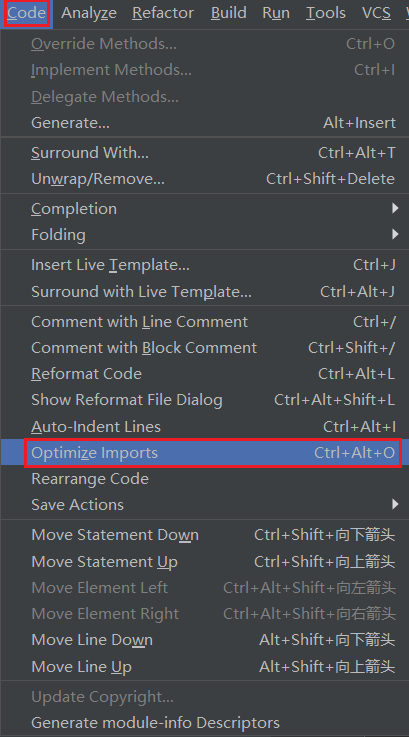Screen dimensions: 409x737
Task: Open the Build menu
Action: pos(228,13)
